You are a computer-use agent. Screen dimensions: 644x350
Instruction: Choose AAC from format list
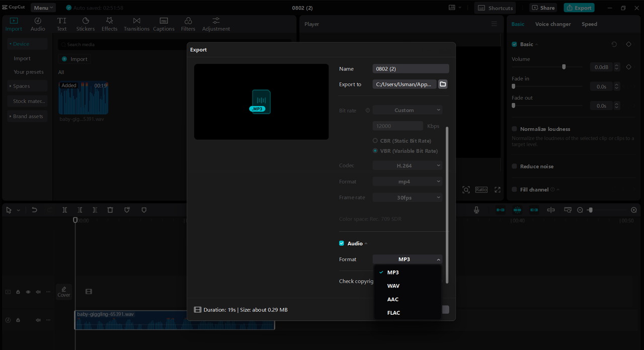(408, 299)
